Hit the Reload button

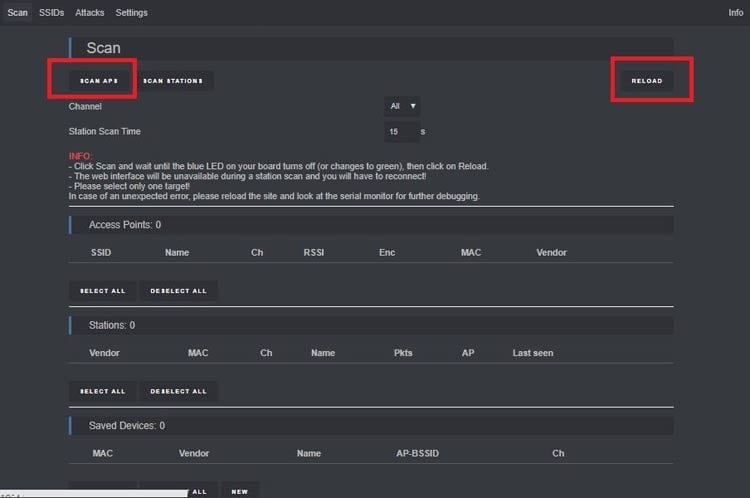pos(646,80)
